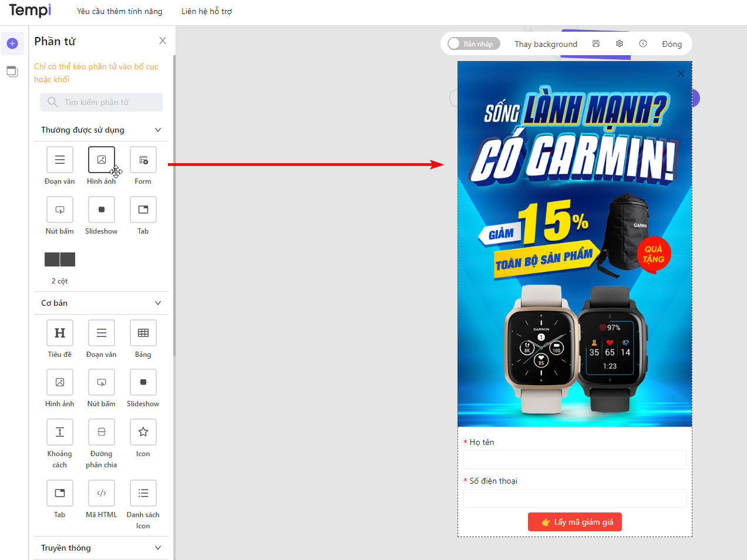
Task: Click the save floppy disk icon
Action: point(596,43)
